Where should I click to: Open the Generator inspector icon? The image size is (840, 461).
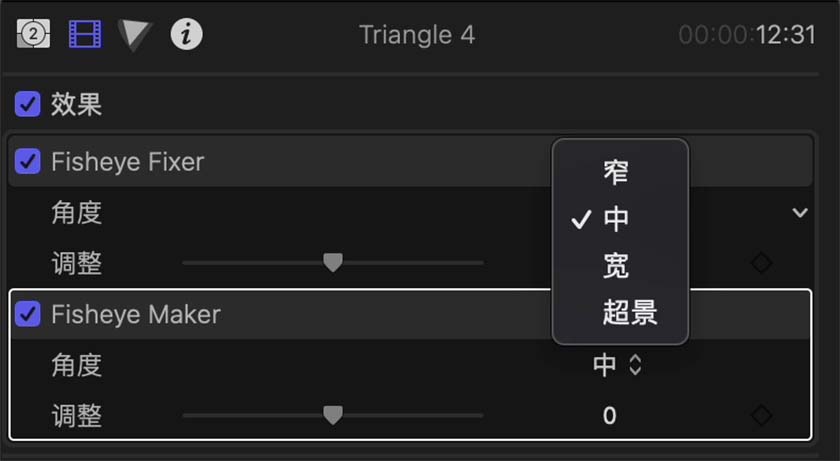click(33, 35)
